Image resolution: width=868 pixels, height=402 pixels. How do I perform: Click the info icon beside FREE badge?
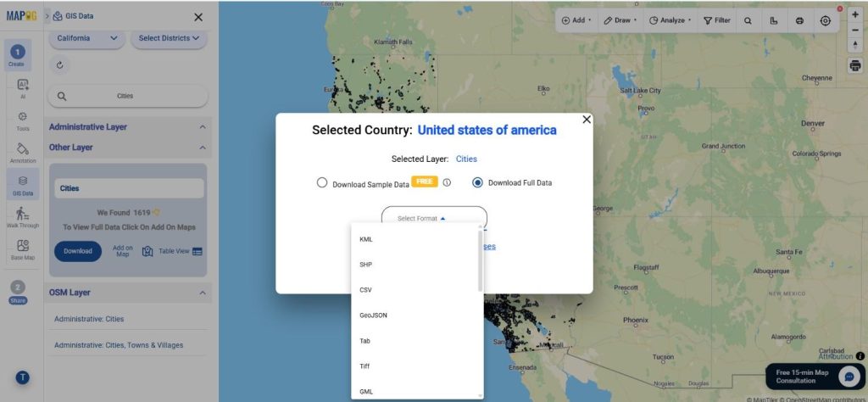[x=447, y=182]
